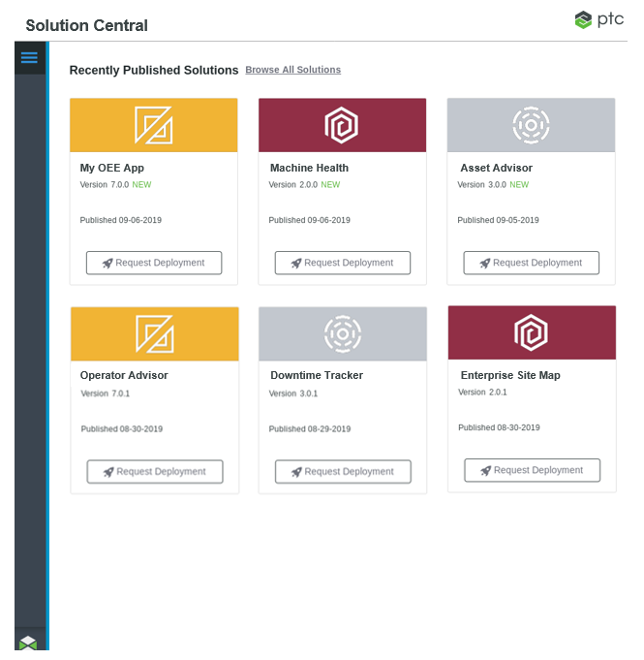Click the Asset Advisor title
The width and height of the screenshot is (644, 660).
(497, 168)
